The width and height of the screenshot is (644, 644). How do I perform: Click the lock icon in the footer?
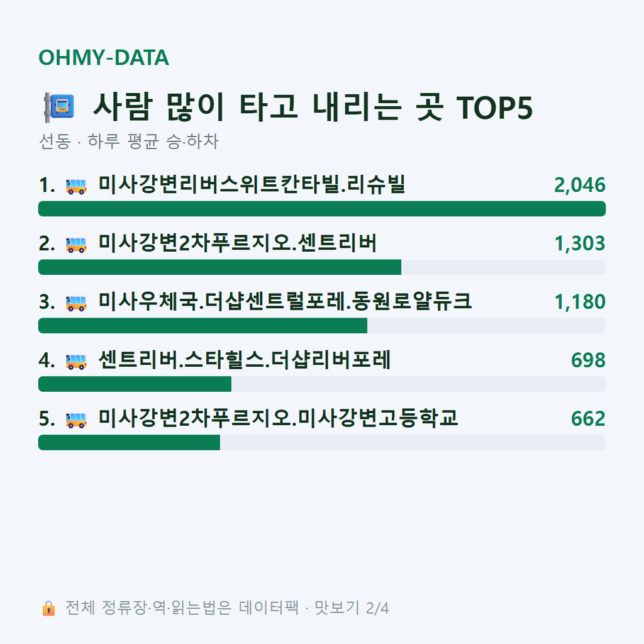point(48,608)
